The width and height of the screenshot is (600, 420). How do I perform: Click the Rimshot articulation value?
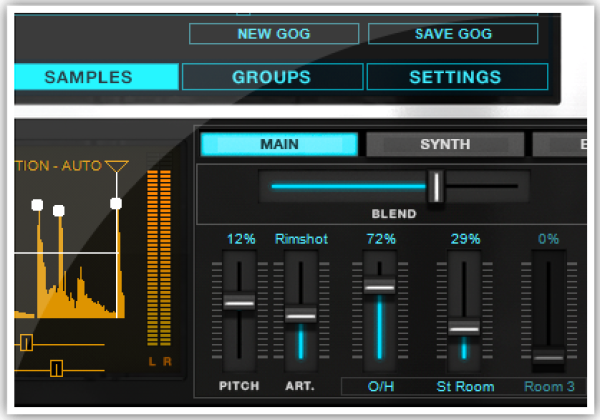(301, 239)
